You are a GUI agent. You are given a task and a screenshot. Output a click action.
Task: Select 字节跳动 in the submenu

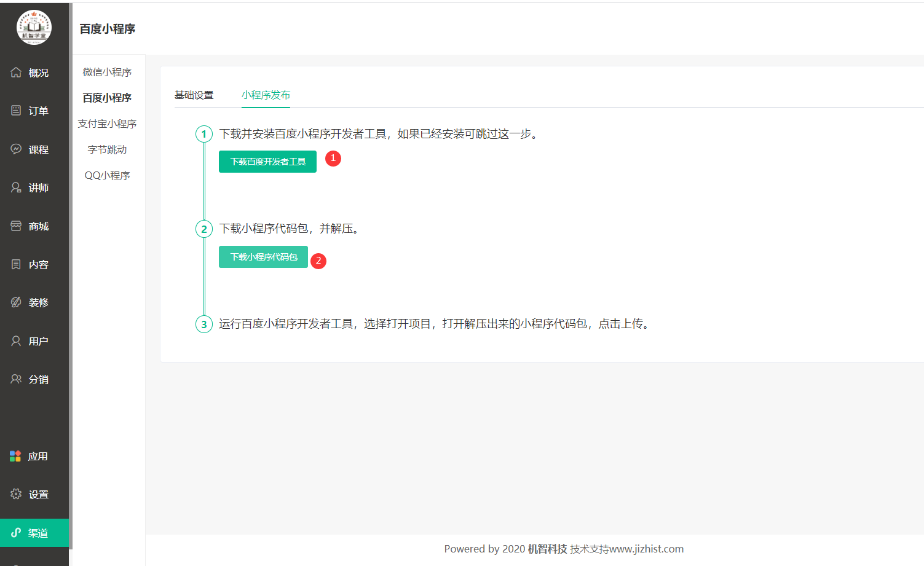(x=108, y=149)
